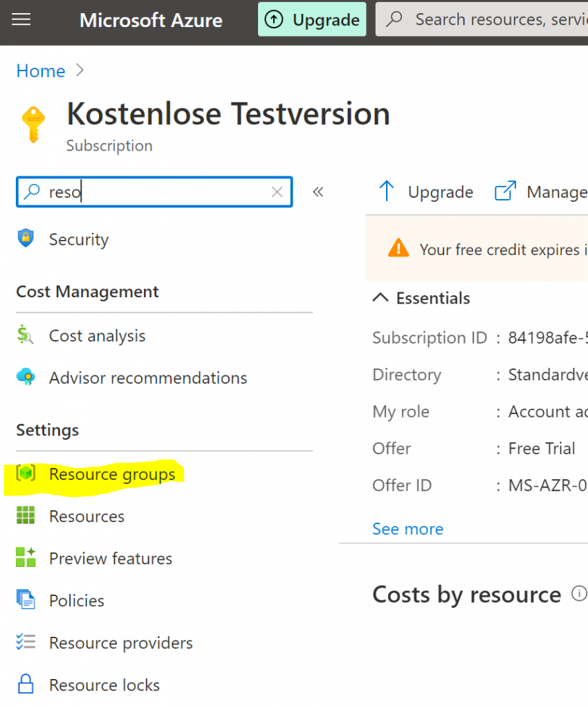Click the Costs by resource info icon
Screen dimensions: 588x708
click(x=579, y=593)
